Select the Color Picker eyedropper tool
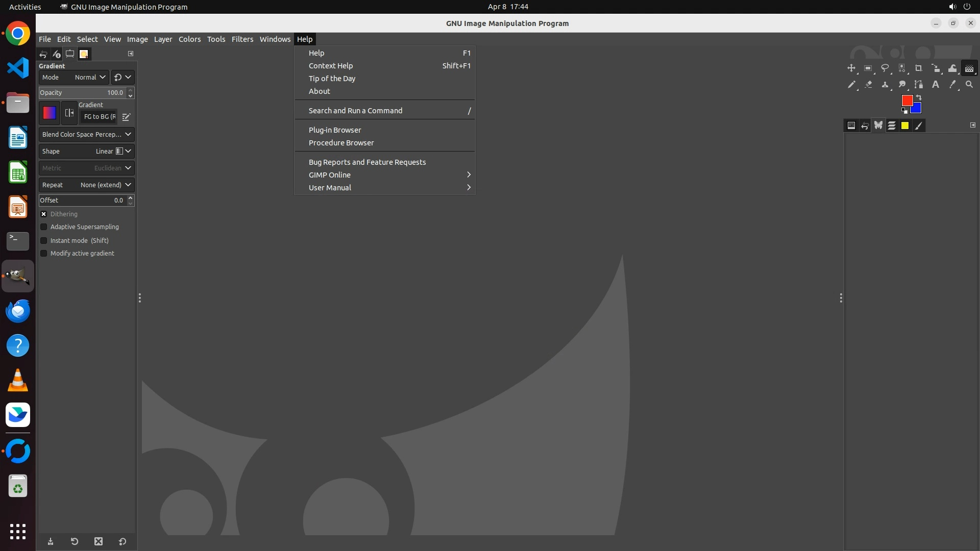The height and width of the screenshot is (551, 980). coord(952,85)
